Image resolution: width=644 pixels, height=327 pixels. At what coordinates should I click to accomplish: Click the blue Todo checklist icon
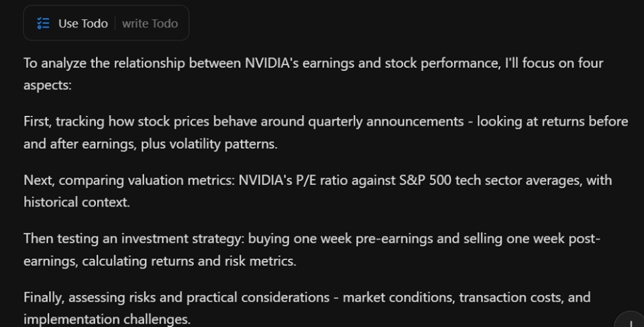(x=44, y=23)
